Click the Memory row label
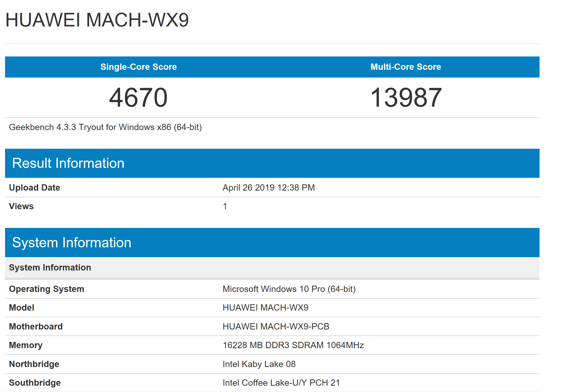 click(x=26, y=345)
